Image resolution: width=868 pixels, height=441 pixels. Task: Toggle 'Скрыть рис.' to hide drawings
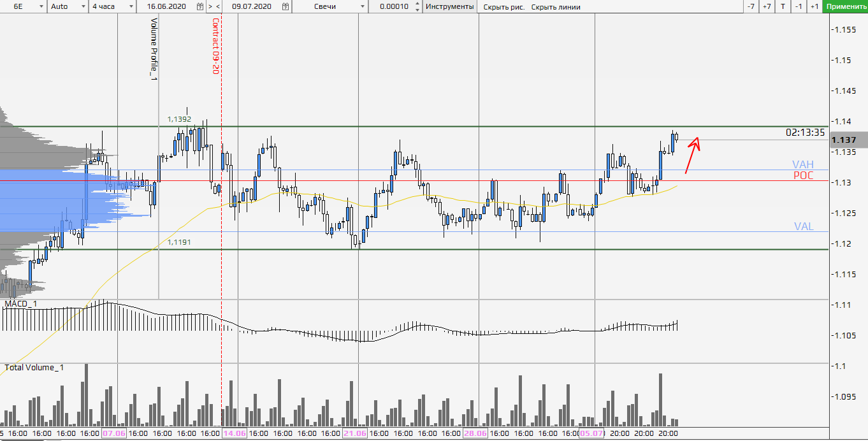tap(504, 6)
